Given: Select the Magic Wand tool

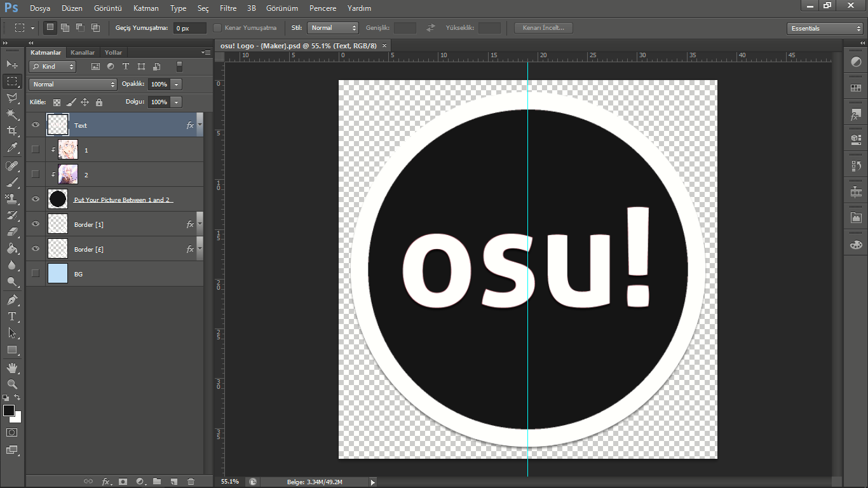Looking at the screenshot, I should click(12, 114).
